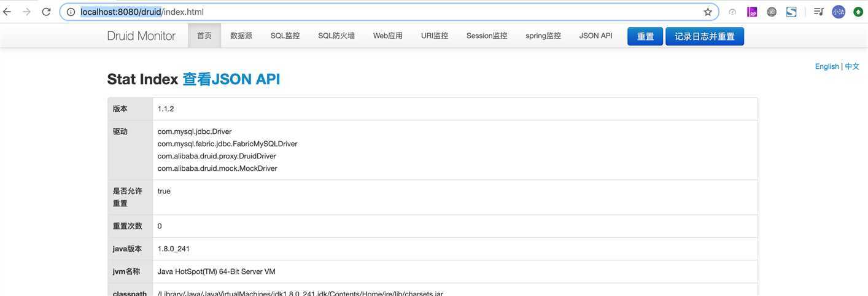Select com.mysql.jdbc.Driver text
The height and width of the screenshot is (296, 868).
point(195,131)
